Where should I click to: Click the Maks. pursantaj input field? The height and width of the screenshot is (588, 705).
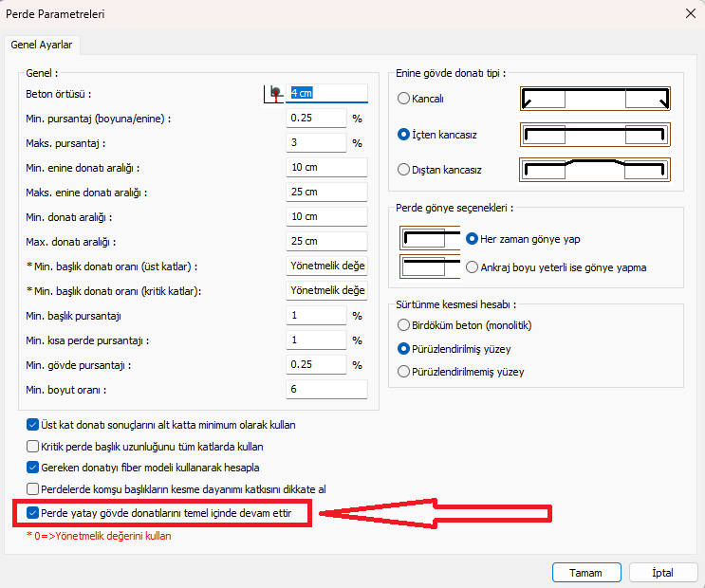pos(317,143)
